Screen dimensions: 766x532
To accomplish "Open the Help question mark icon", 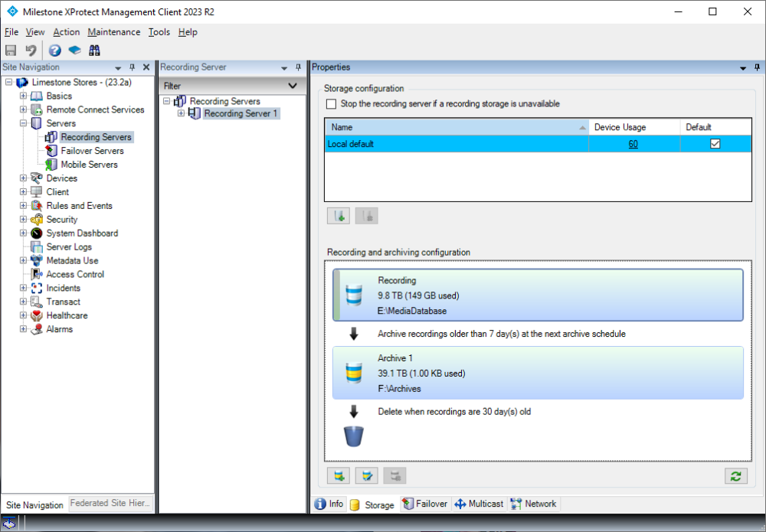I will [54, 51].
